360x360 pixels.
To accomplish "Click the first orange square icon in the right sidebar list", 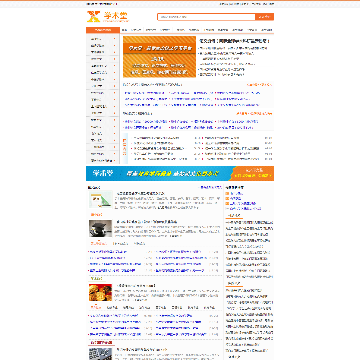I will (227, 193).
